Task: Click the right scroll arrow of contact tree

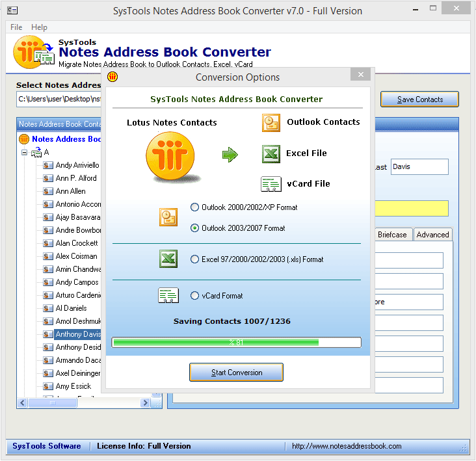Action: pos(145,403)
